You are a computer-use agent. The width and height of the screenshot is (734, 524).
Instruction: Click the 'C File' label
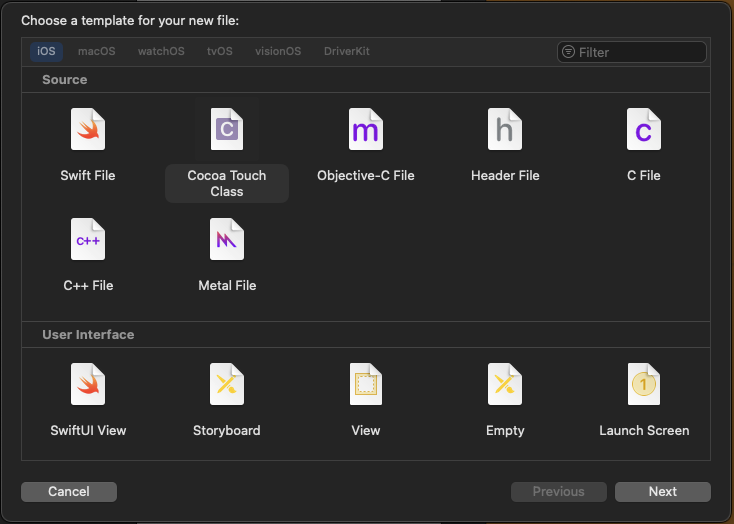(644, 176)
